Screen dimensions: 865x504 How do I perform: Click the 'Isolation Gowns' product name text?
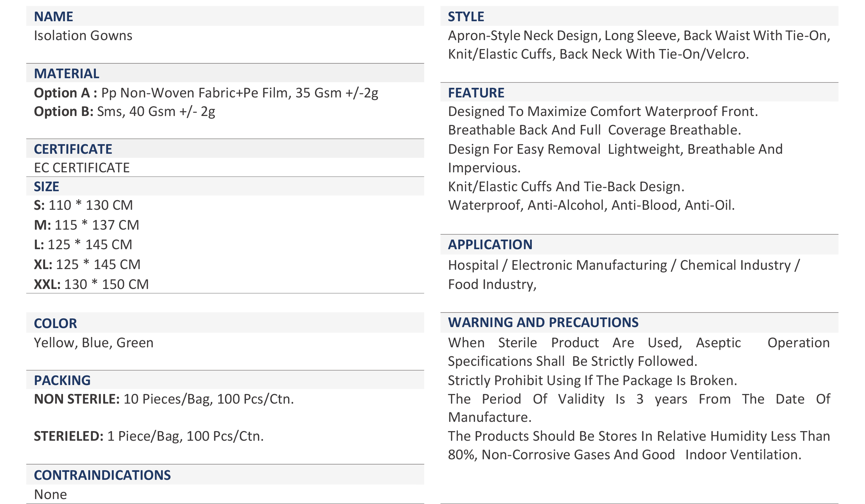click(x=83, y=36)
